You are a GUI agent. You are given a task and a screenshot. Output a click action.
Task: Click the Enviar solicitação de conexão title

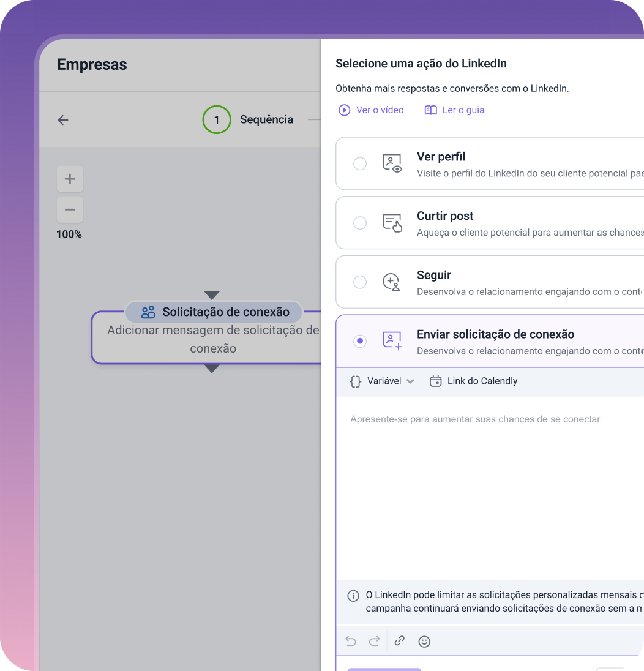(495, 334)
